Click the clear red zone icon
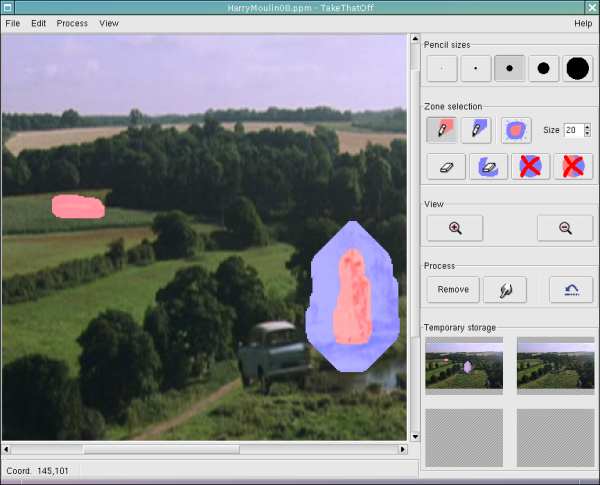The height and width of the screenshot is (485, 600). 573,167
